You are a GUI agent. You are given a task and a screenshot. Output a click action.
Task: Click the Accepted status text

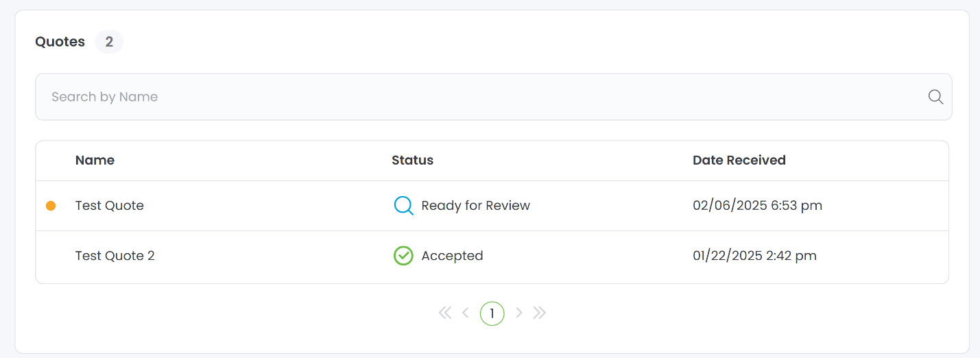[453, 256]
